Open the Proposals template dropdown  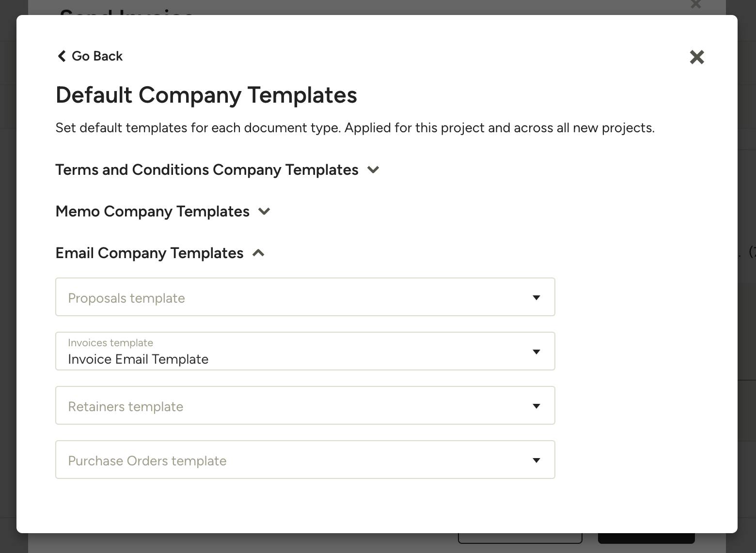305,297
